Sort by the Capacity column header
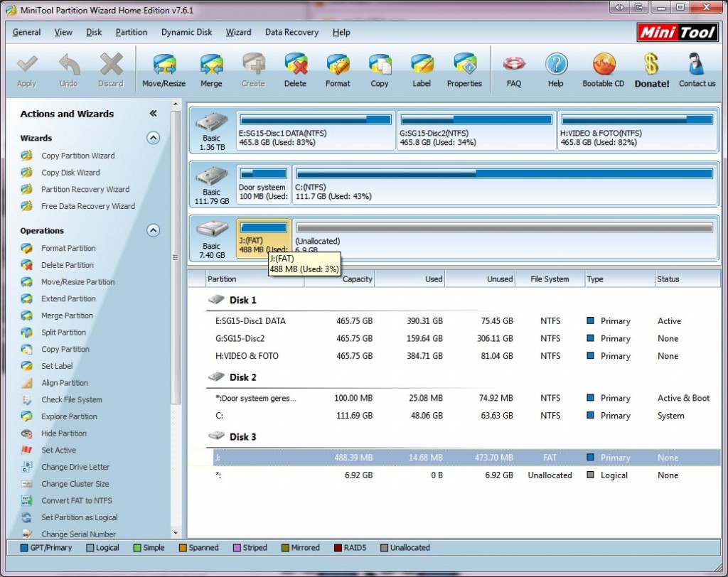Viewport: 728px width, 577px height. [339, 279]
